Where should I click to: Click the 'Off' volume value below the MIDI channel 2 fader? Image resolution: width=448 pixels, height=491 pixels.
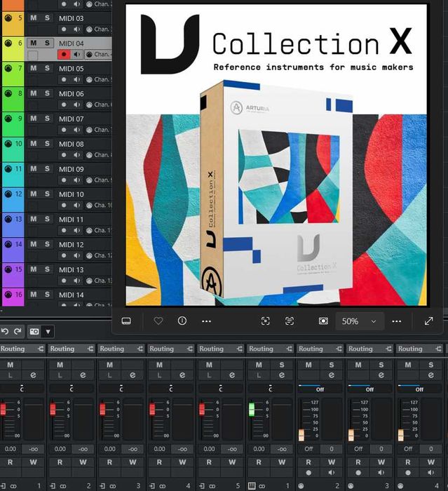pyautogui.click(x=308, y=449)
